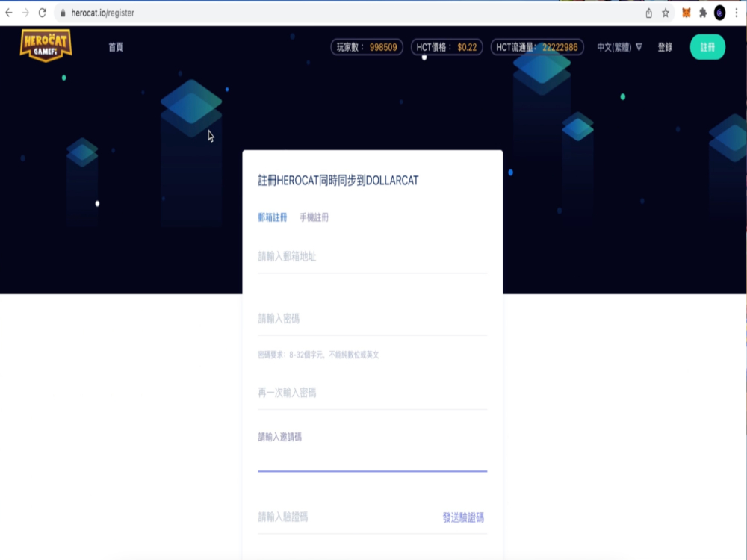Viewport: 747px width, 560px height.
Task: Open the browser profile avatar
Action: [x=720, y=13]
